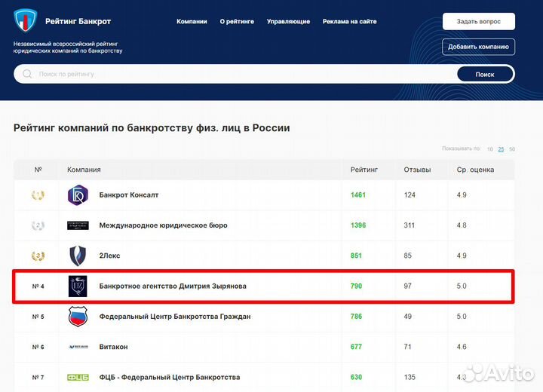Click the first place laurel badge
The width and height of the screenshot is (543, 392).
[x=38, y=195]
